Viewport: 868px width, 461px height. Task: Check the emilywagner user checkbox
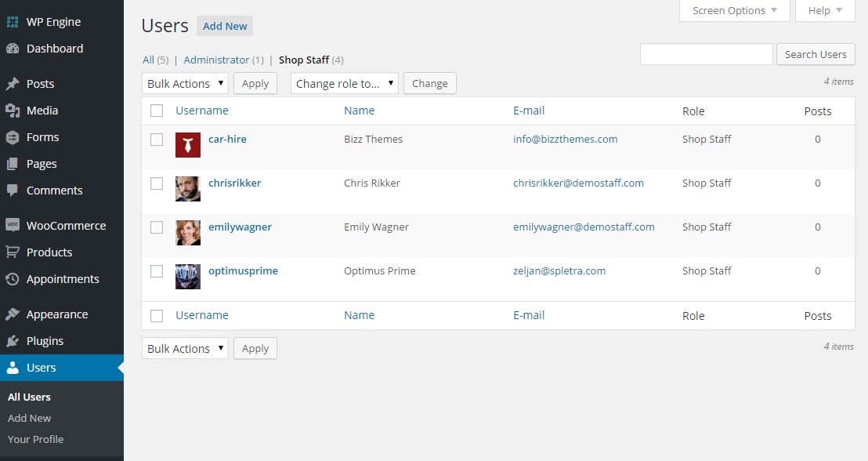point(157,227)
